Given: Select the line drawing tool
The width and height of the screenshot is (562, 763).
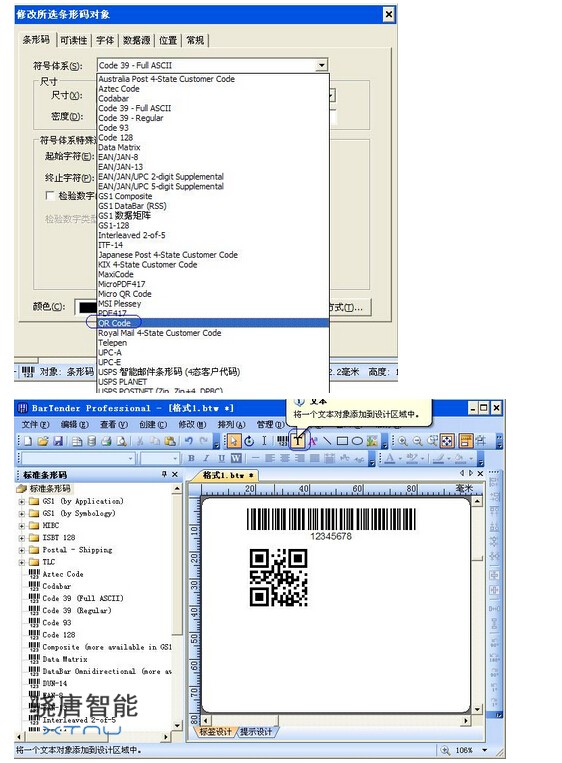Looking at the screenshot, I should tap(327, 441).
